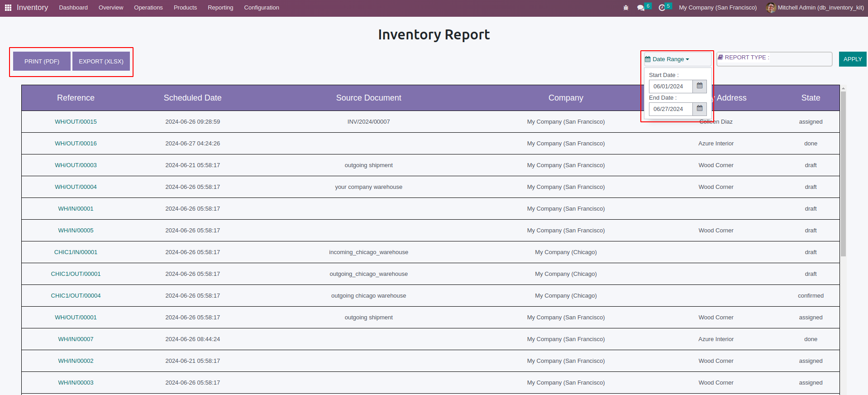The width and height of the screenshot is (868, 395).
Task: Open the Configuration menu
Action: click(x=262, y=8)
